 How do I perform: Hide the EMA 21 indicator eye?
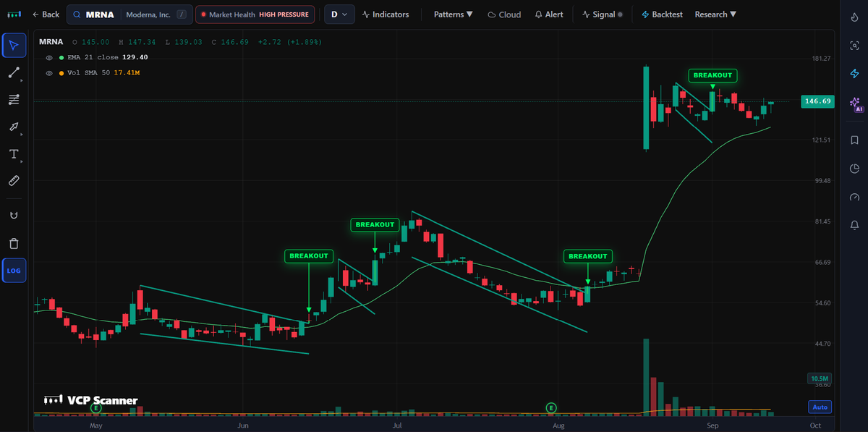pyautogui.click(x=49, y=57)
